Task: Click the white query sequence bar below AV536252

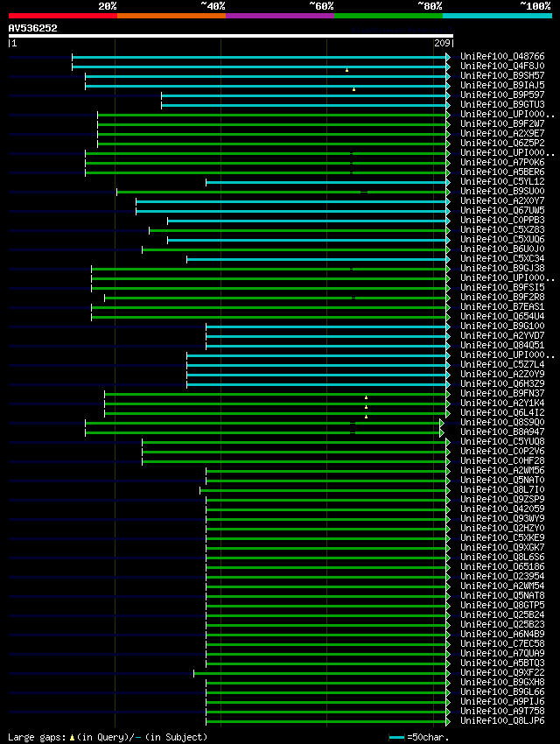Action: 230,36
